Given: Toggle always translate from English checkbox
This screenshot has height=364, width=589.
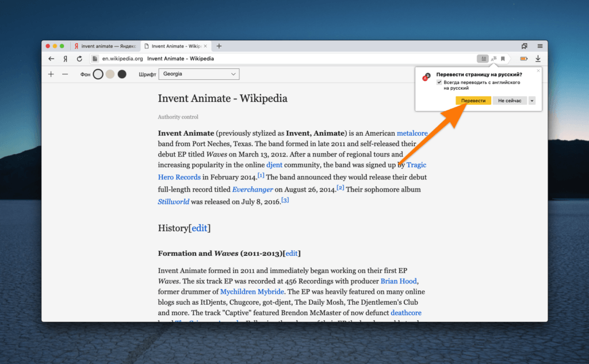Looking at the screenshot, I should pos(439,82).
